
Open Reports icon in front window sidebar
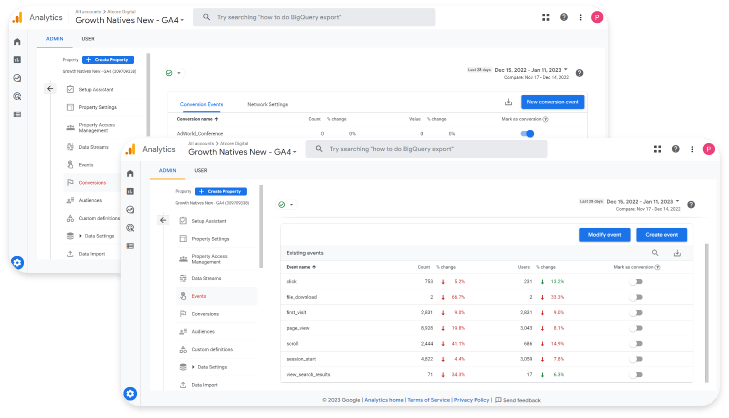point(130,191)
